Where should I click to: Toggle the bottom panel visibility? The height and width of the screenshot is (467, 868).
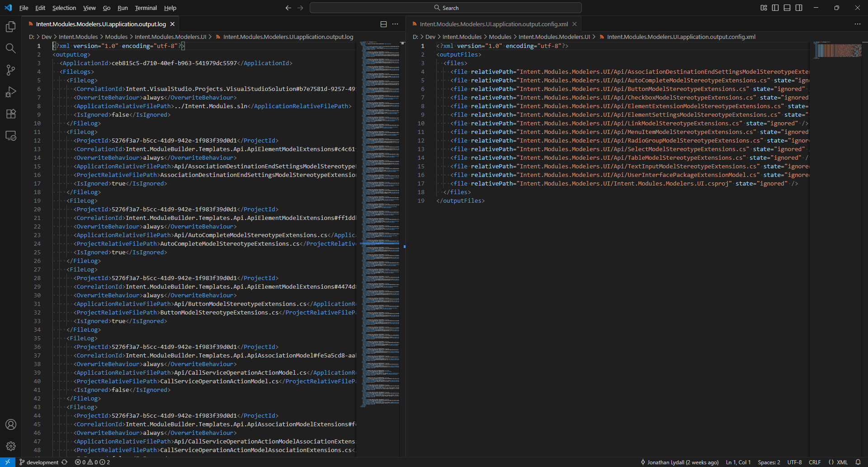coord(787,8)
